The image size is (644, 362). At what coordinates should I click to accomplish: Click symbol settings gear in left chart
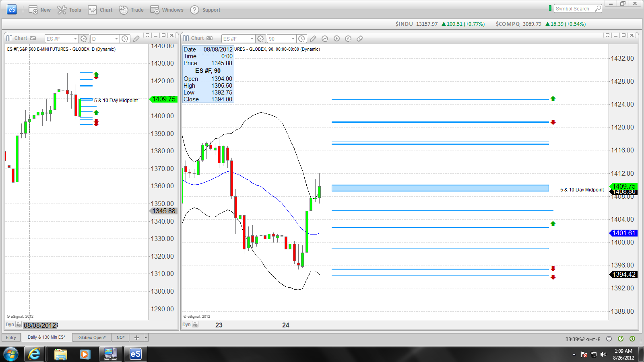click(84, 39)
